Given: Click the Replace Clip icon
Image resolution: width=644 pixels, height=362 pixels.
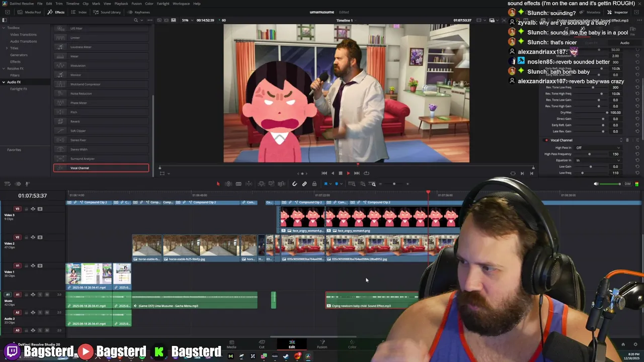Looking at the screenshot, I should (281, 184).
